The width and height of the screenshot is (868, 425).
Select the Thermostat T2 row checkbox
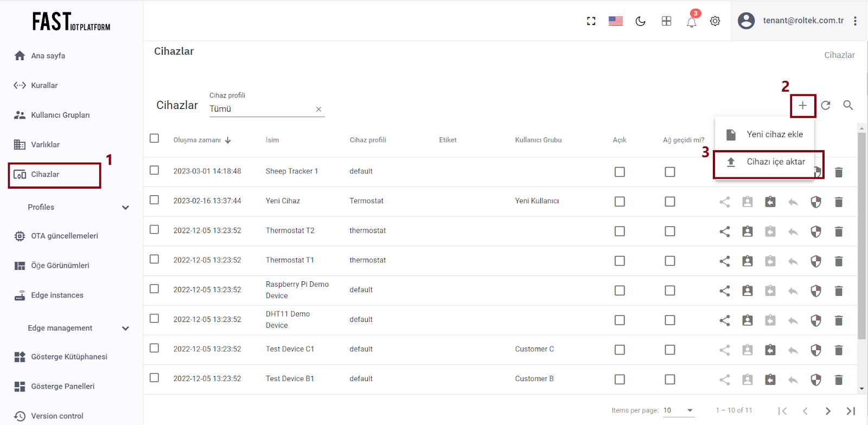(155, 229)
